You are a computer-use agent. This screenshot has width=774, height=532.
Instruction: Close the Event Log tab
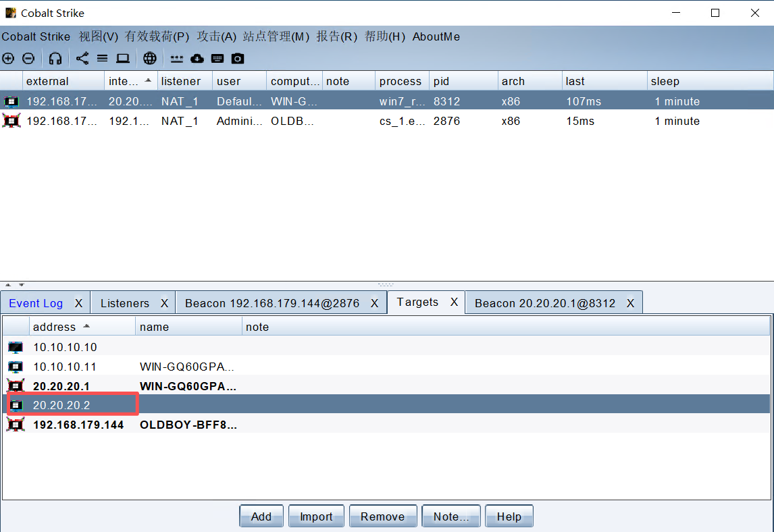(78, 303)
